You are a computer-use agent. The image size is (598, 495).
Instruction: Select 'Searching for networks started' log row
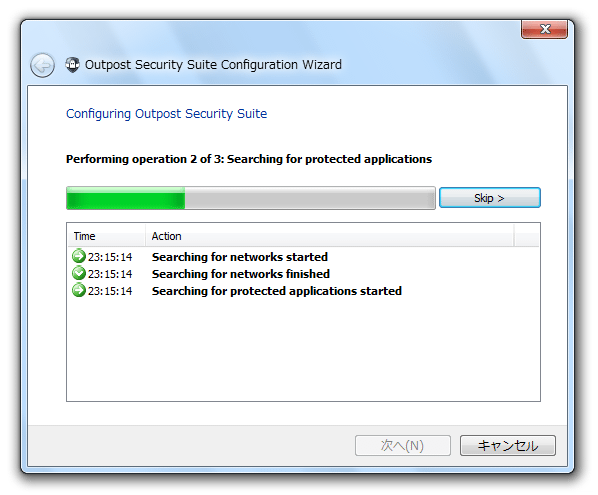coord(303,257)
